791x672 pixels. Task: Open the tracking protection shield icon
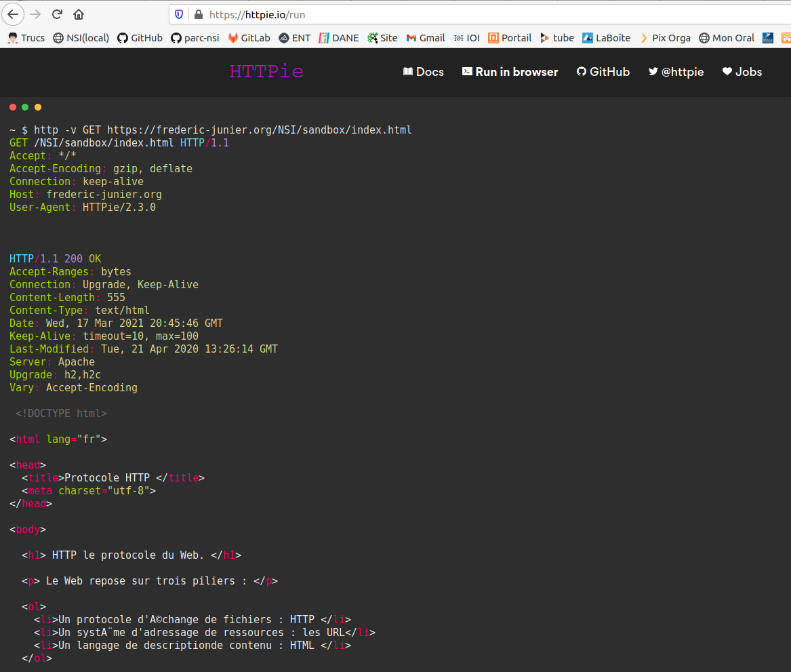(x=179, y=15)
